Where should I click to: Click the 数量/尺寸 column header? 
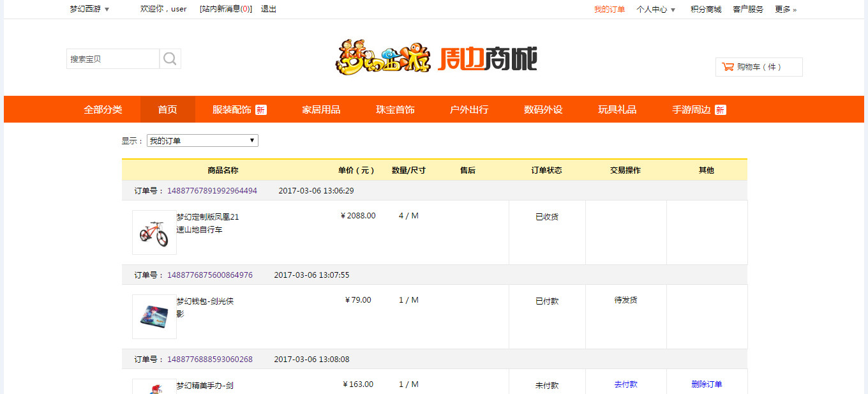(x=408, y=170)
